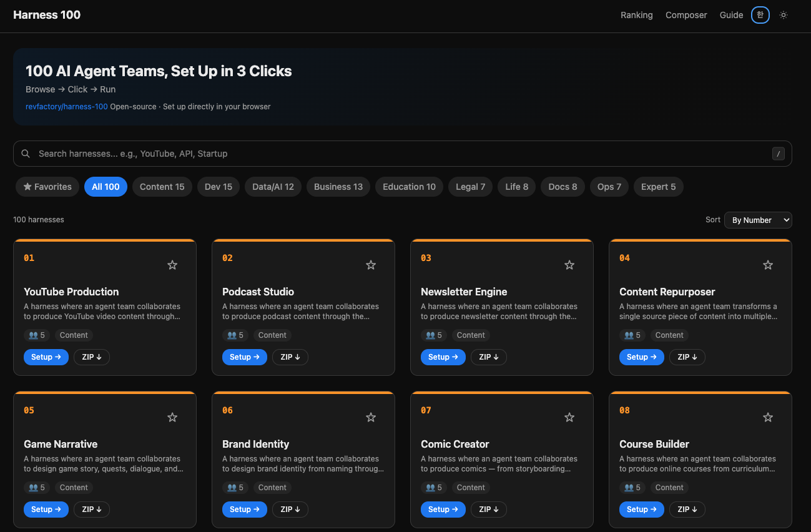
Task: Click the Content tag on Podcast Studio
Action: [x=272, y=335]
